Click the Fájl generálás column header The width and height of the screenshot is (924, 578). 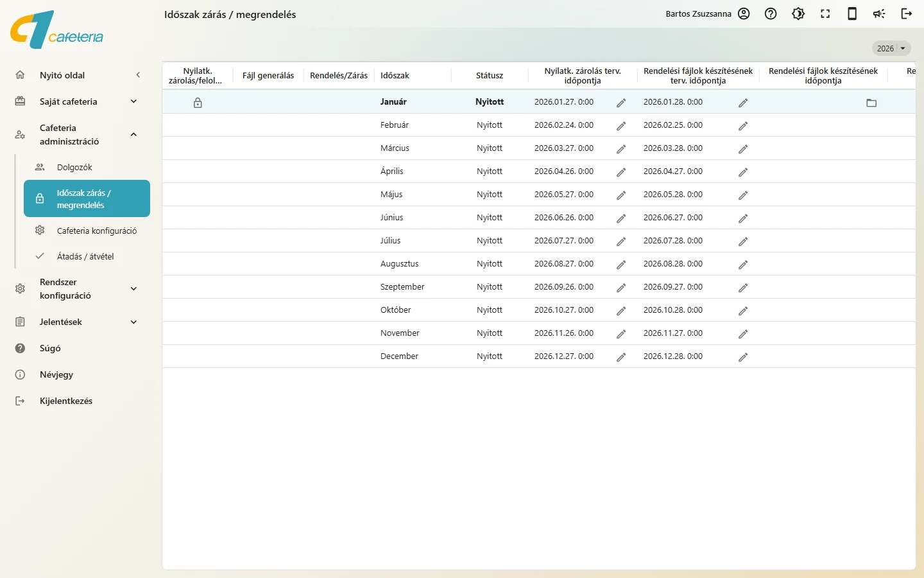click(268, 75)
